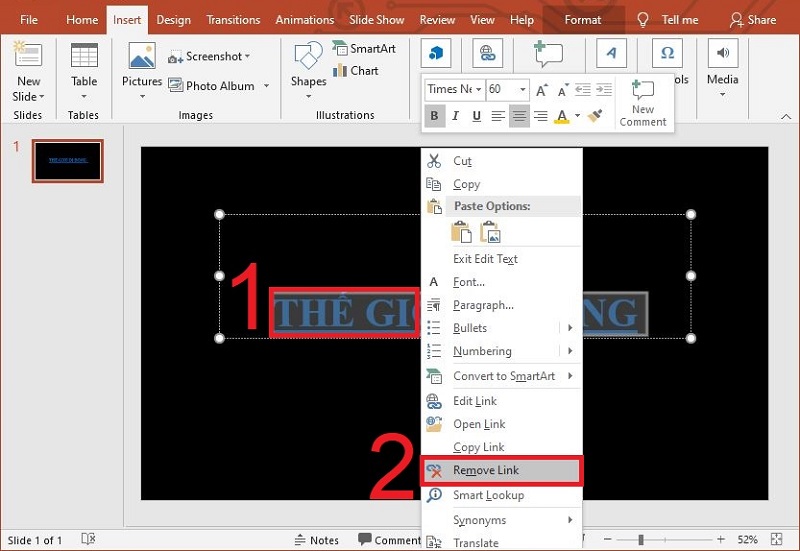This screenshot has height=551, width=800.
Task: Expand Numbering submenu
Action: pyautogui.click(x=570, y=350)
